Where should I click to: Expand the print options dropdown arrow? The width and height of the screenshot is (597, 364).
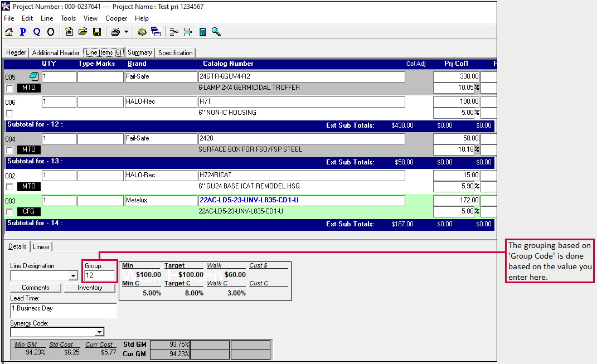click(x=126, y=32)
